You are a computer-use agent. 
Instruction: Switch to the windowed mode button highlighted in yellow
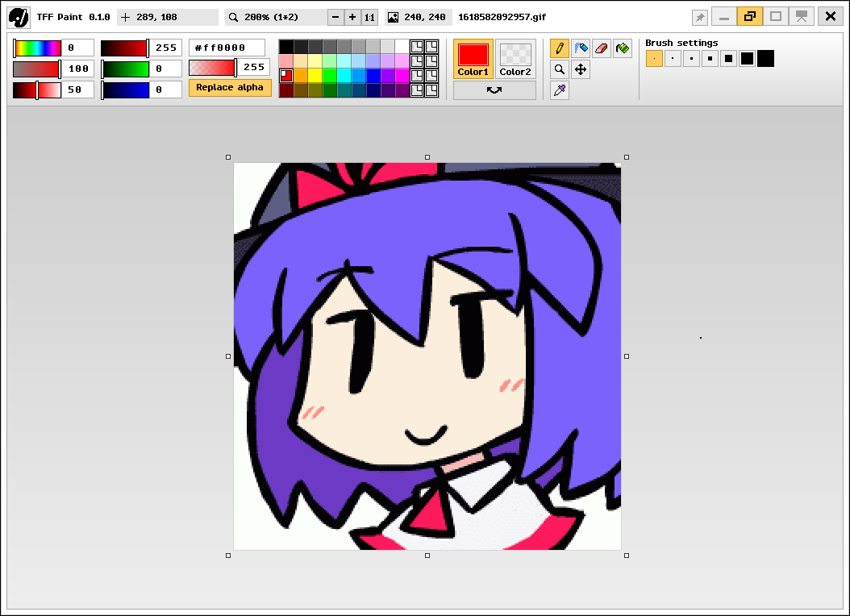point(750,17)
